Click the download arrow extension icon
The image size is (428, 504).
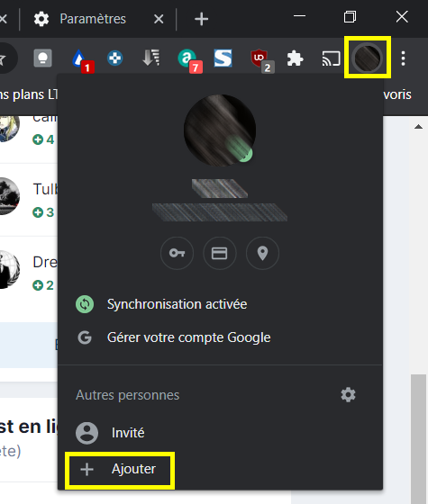click(x=151, y=58)
